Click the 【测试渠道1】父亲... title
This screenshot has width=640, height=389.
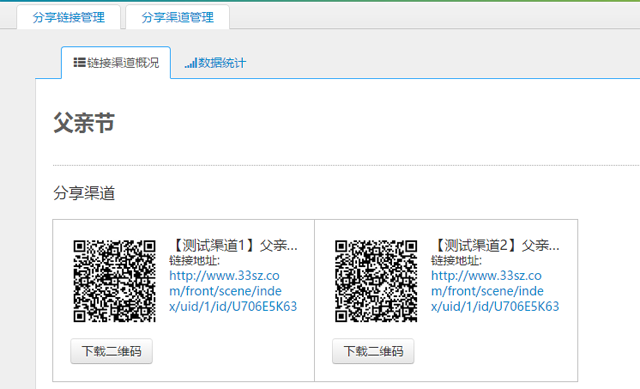pos(233,245)
